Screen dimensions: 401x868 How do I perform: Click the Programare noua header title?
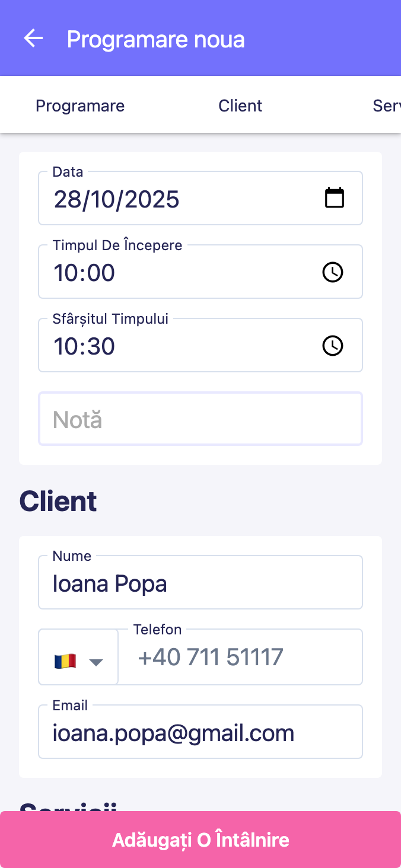tap(155, 39)
